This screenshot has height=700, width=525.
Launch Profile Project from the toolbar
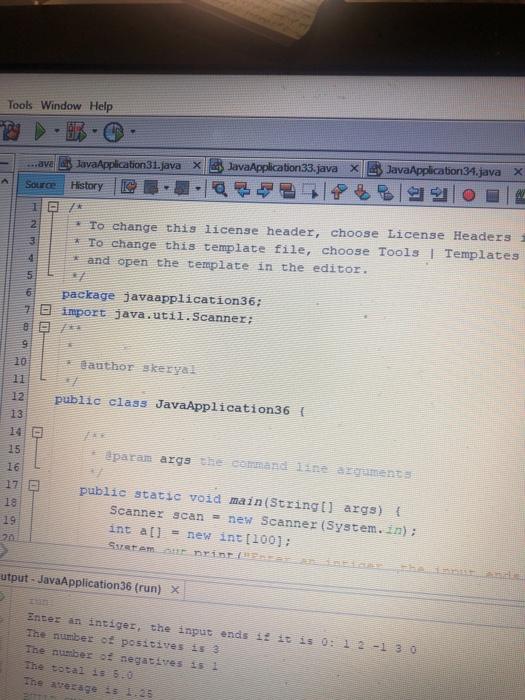coord(113,133)
